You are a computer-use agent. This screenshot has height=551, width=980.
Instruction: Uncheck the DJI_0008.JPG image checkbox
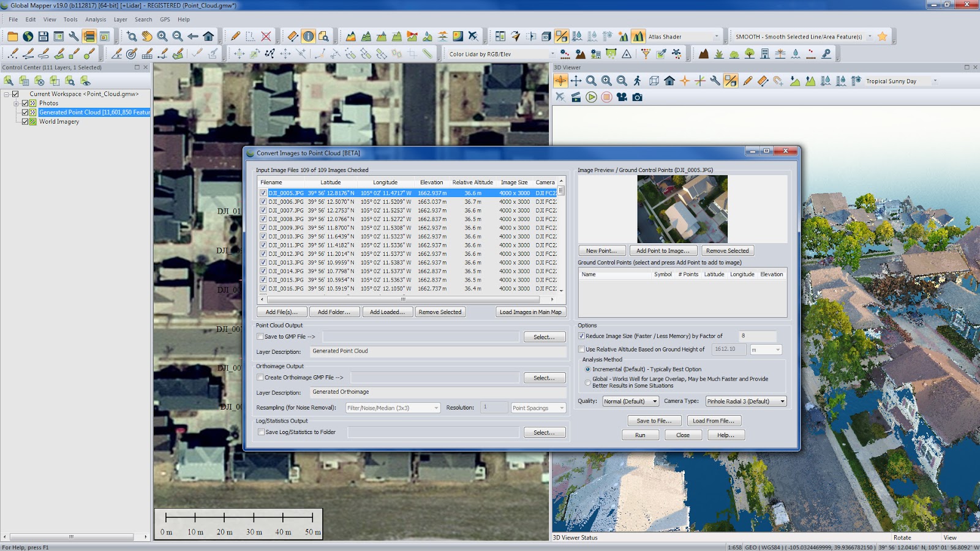(x=263, y=219)
